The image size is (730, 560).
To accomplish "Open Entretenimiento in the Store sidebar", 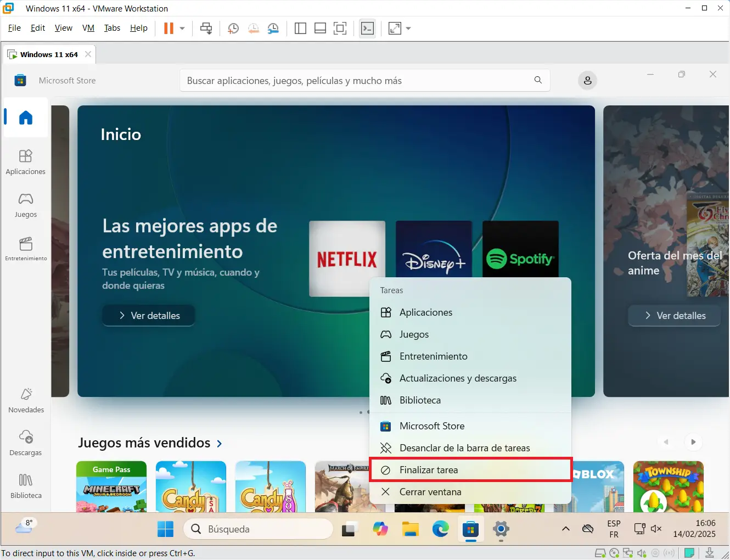I will coord(26,249).
